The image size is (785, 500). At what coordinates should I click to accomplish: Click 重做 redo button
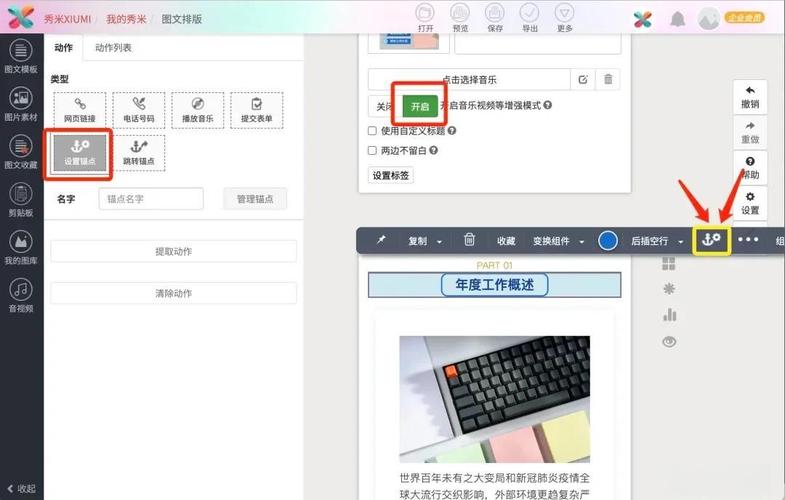[x=750, y=133]
